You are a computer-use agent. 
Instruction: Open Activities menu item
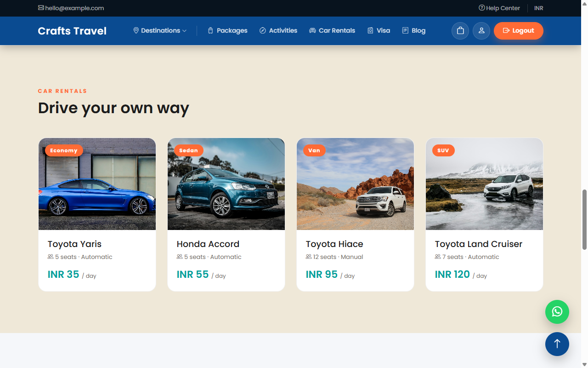tap(278, 31)
